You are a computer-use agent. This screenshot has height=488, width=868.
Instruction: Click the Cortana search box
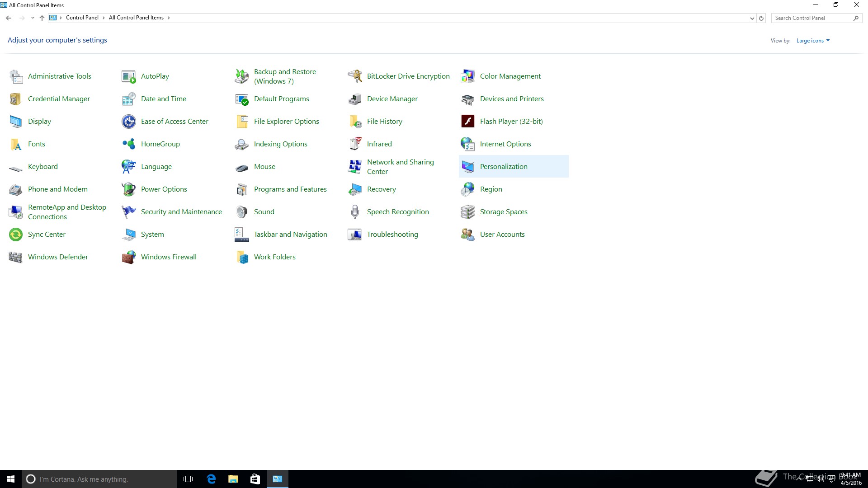click(x=99, y=479)
